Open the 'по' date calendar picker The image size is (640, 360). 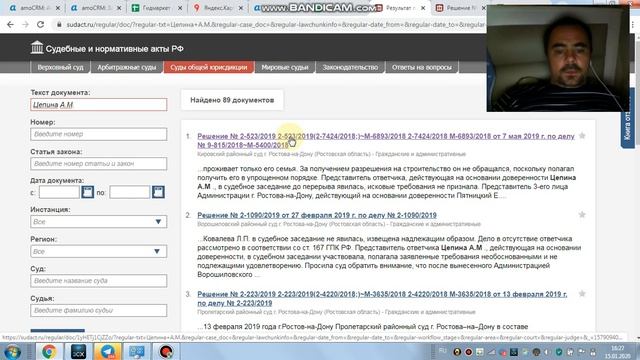pyautogui.click(x=158, y=192)
